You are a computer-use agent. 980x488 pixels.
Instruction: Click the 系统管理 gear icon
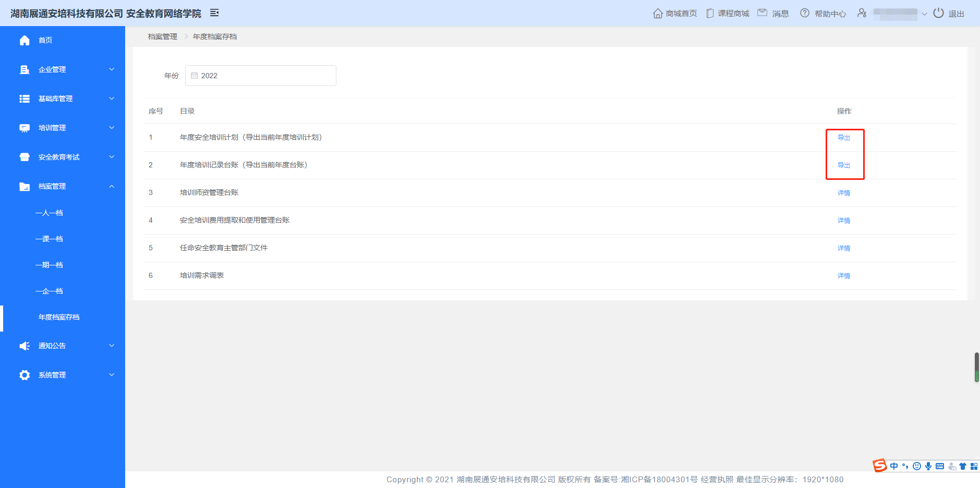pyautogui.click(x=25, y=375)
